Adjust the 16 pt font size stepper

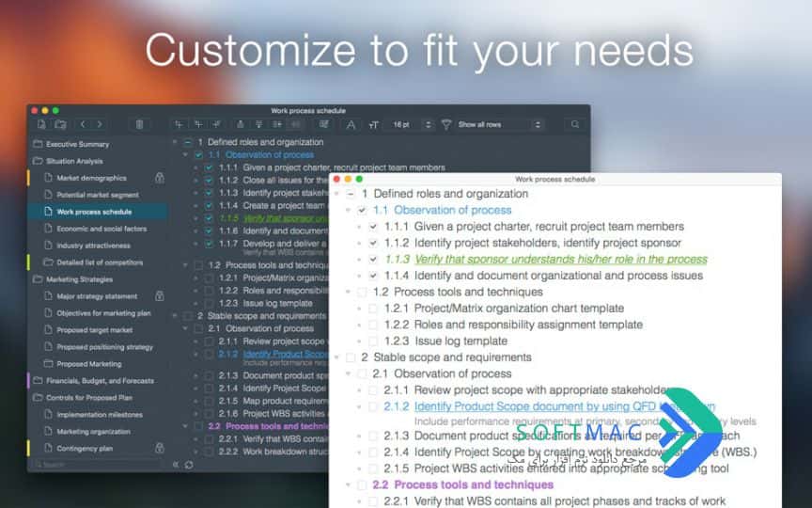coord(428,124)
